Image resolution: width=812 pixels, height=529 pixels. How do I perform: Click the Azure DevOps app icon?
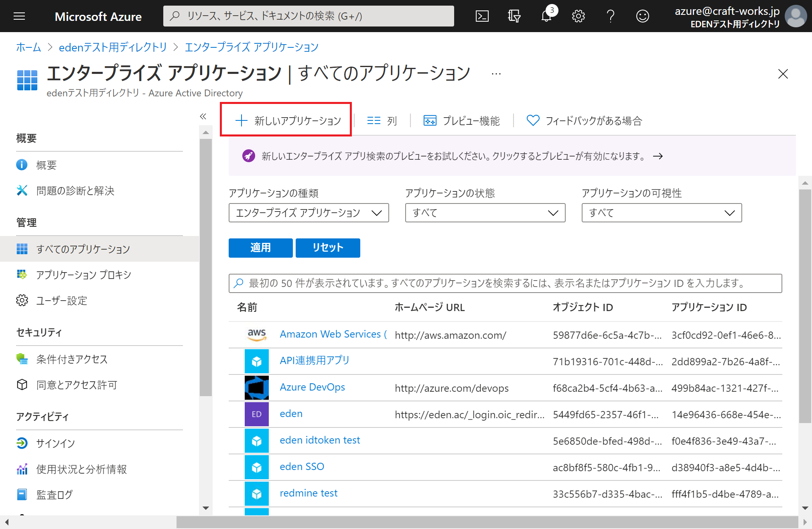tap(257, 388)
